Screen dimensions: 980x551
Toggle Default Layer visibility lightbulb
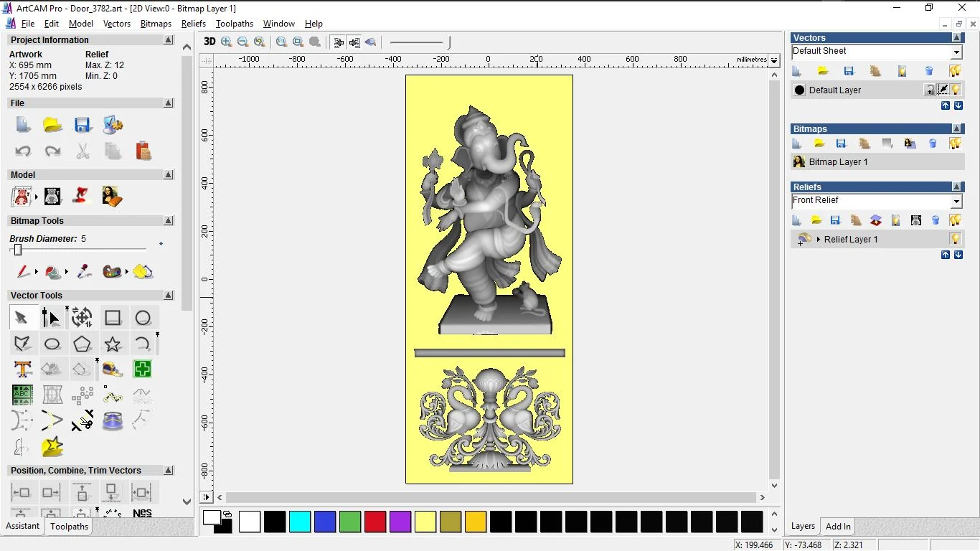956,90
